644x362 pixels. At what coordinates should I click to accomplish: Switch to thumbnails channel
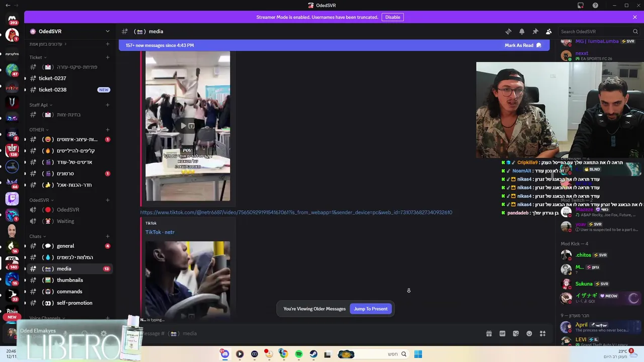[69, 280]
